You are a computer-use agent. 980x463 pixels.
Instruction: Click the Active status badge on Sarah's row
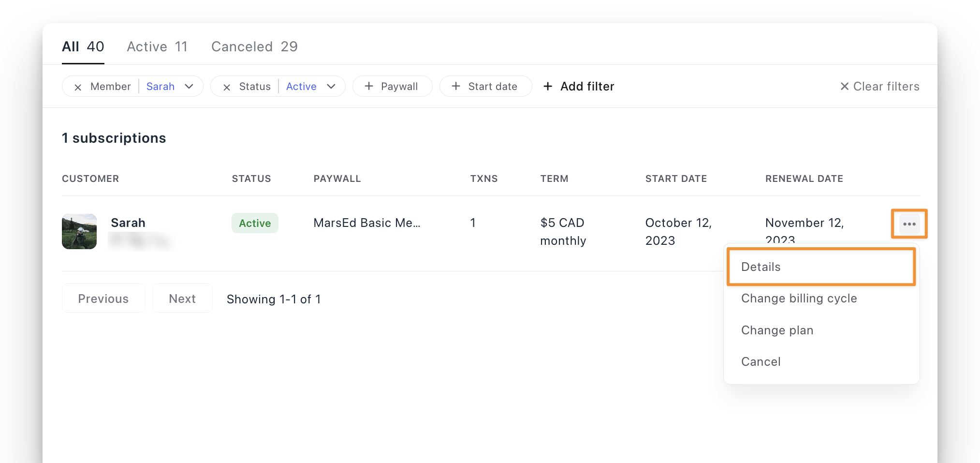255,223
